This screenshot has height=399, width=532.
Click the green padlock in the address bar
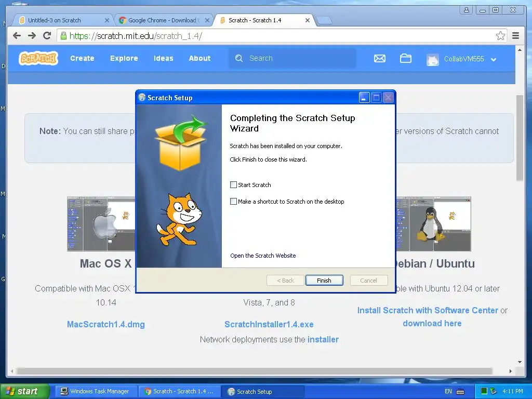[63, 36]
